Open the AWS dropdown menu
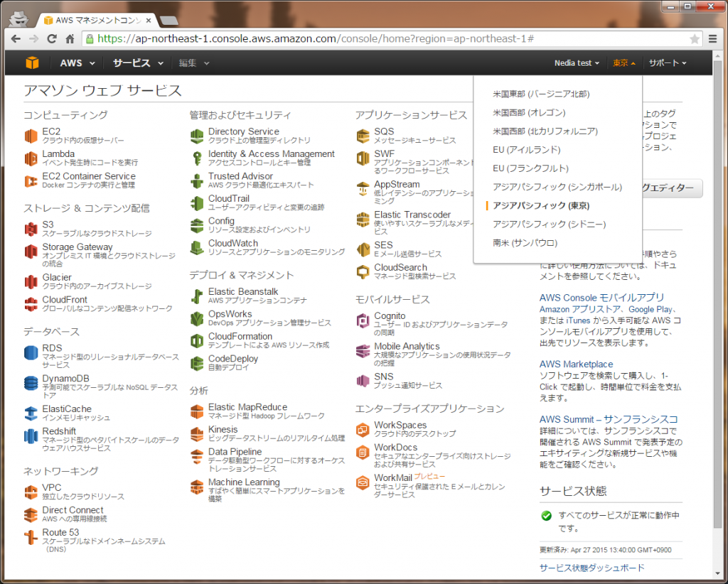Screen dimensions: 728x584 coord(77,63)
